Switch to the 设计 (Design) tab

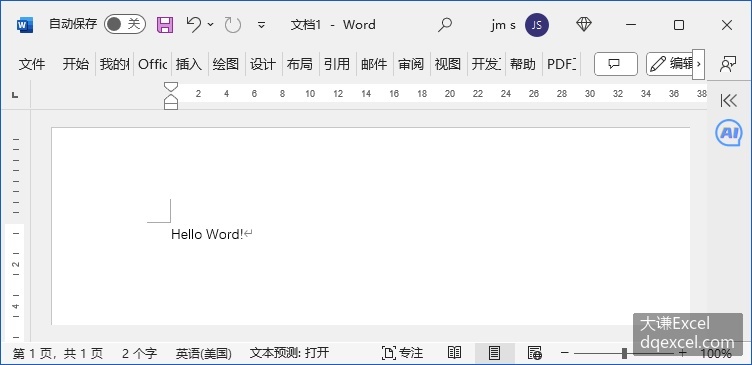[263, 64]
